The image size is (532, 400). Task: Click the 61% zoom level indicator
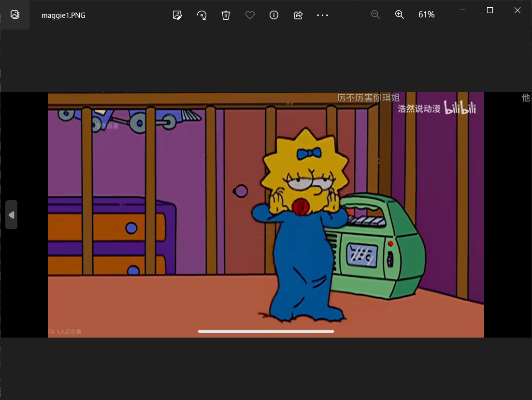[x=427, y=15]
